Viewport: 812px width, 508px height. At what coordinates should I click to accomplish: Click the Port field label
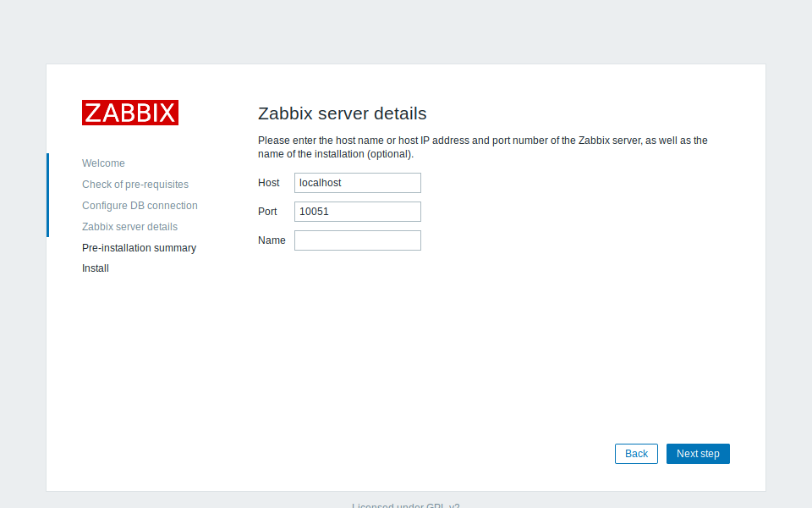coord(267,212)
